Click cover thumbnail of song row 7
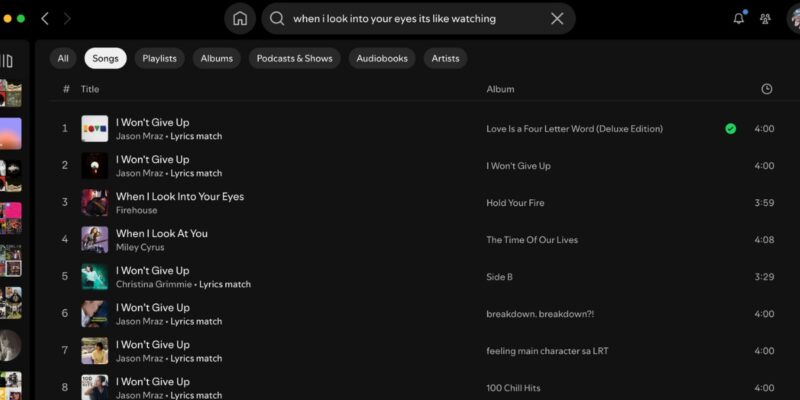The height and width of the screenshot is (400, 800). (95, 351)
